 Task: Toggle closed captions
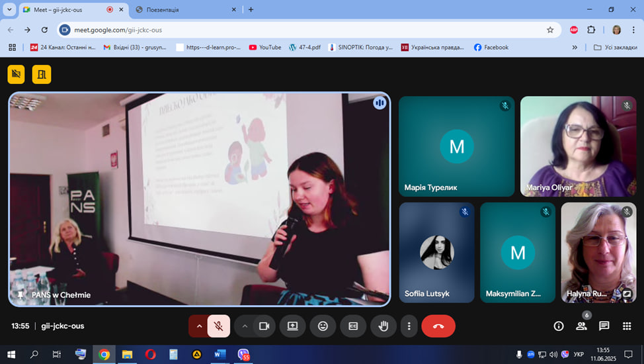[353, 326]
